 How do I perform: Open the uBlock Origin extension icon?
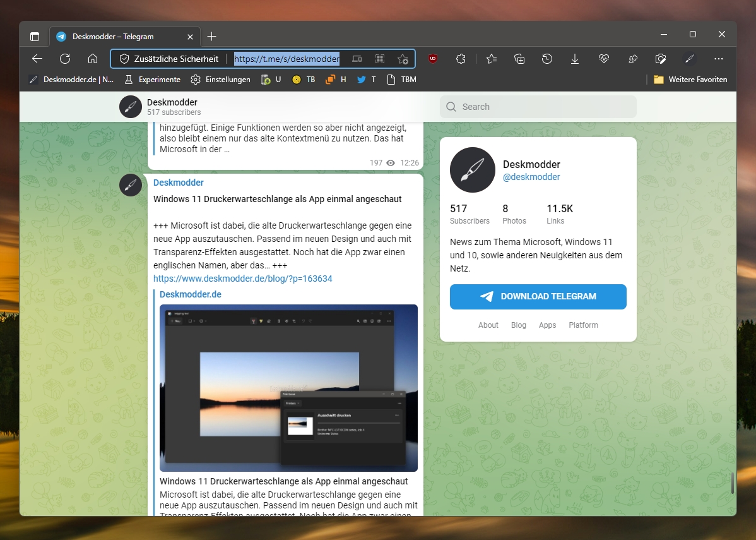point(433,59)
